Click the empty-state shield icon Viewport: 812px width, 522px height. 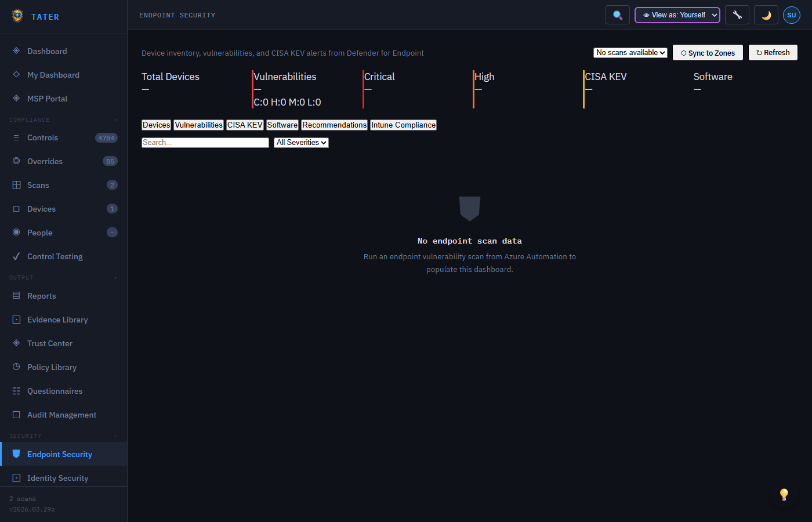pyautogui.click(x=470, y=209)
